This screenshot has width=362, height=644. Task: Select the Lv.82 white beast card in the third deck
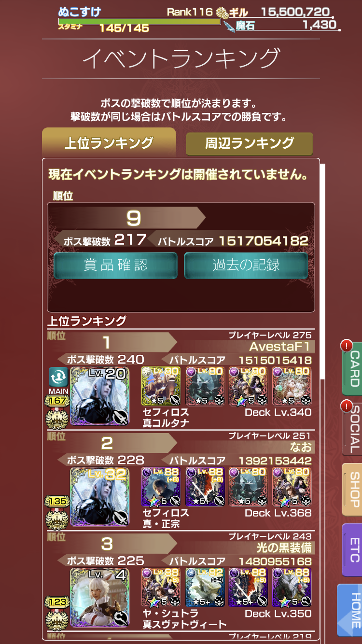204,588
